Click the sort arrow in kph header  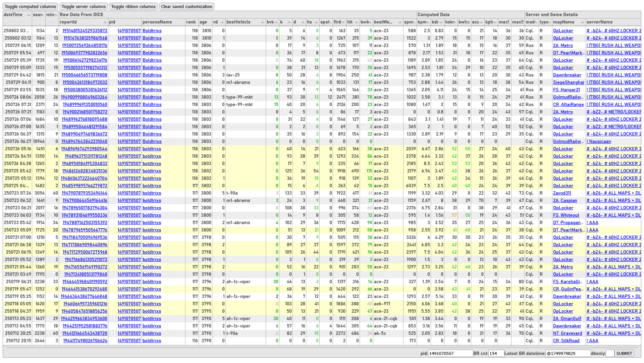tap(495, 22)
